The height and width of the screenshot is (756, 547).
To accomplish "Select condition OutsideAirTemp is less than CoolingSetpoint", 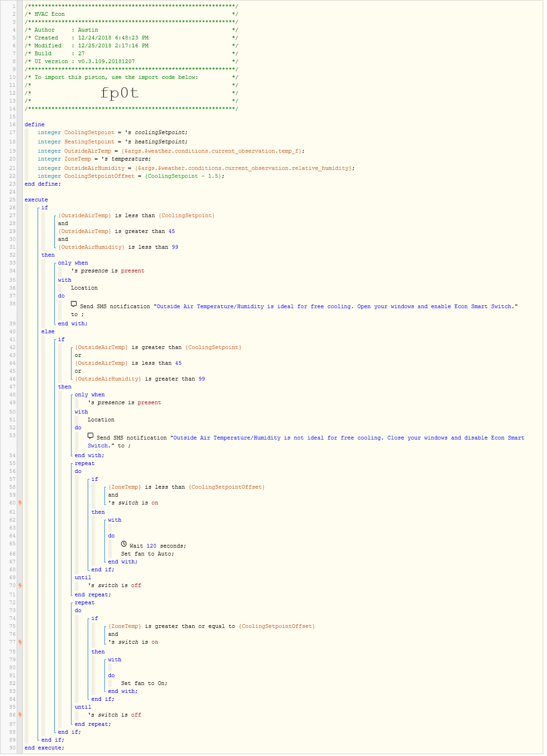I will point(137,215).
